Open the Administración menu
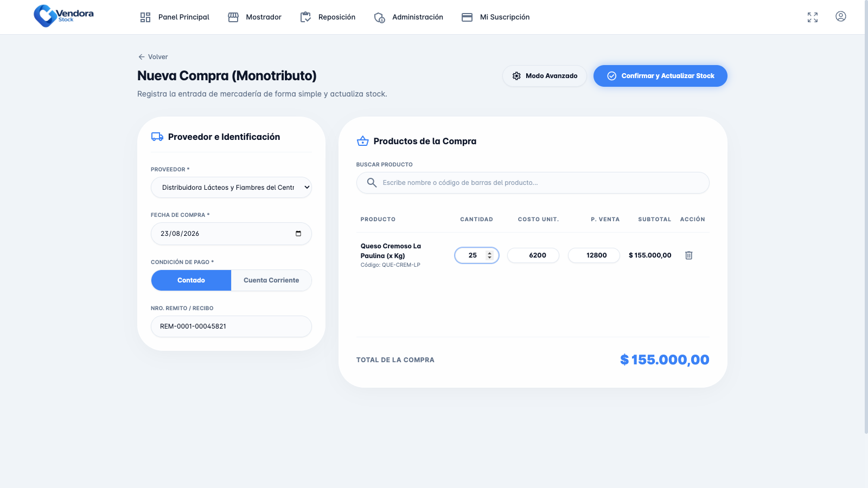 point(409,17)
